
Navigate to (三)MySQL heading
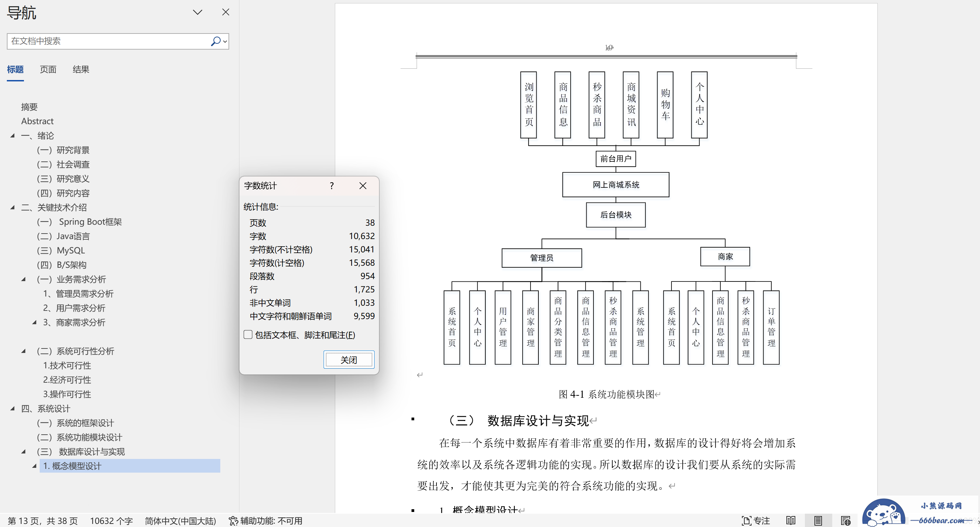click(61, 251)
